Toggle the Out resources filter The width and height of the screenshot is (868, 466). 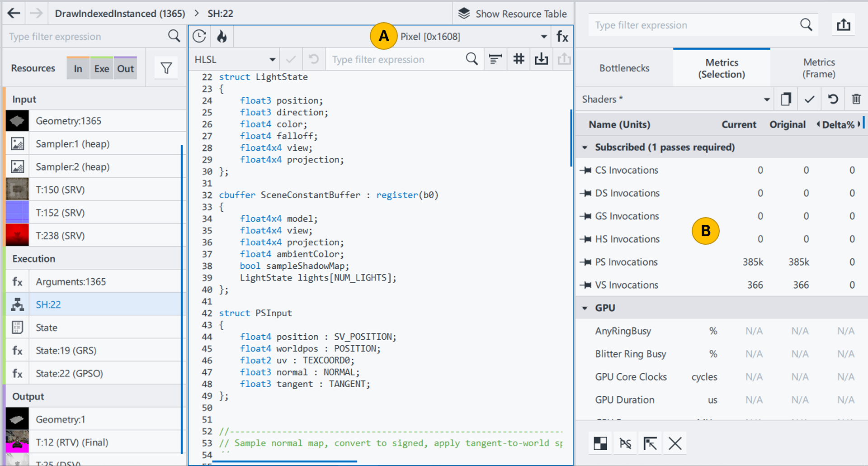126,69
